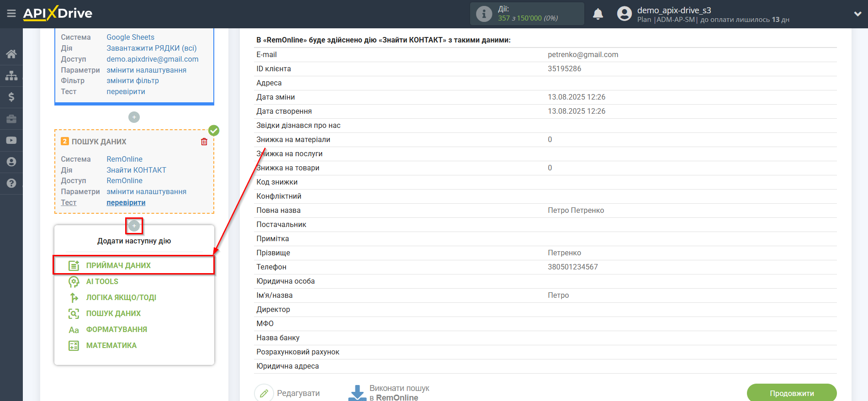
Task: Click the ФОРМАТУВАННЯ Aa icon
Action: [74, 330]
